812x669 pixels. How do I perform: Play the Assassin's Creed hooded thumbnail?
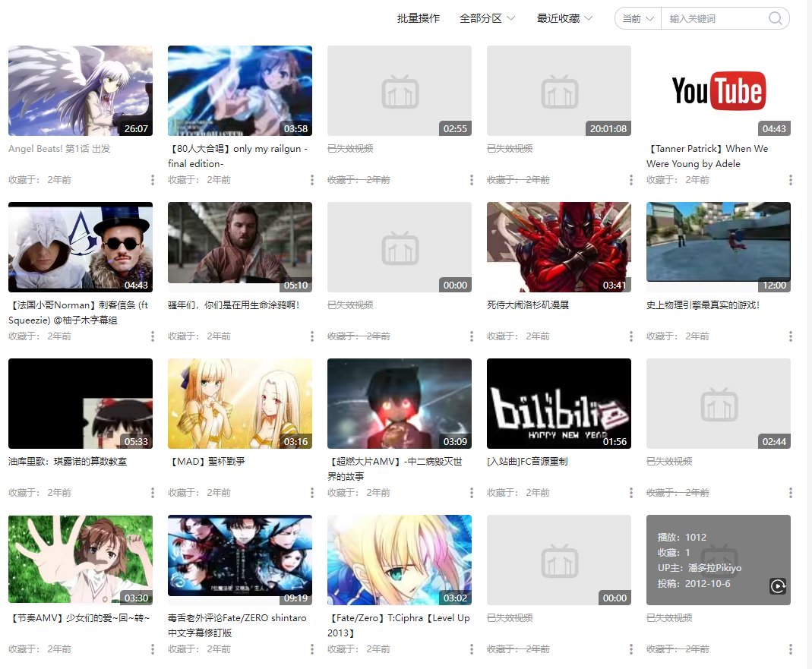pyautogui.click(x=81, y=247)
